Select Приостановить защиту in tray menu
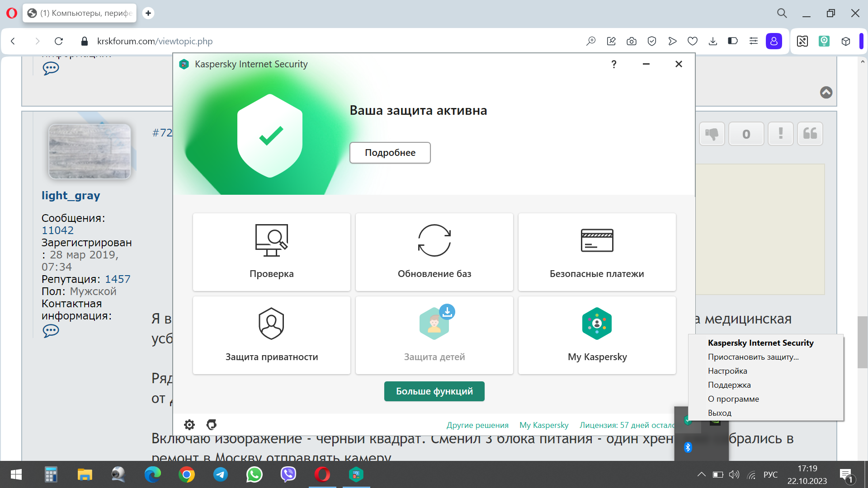 [x=753, y=357]
